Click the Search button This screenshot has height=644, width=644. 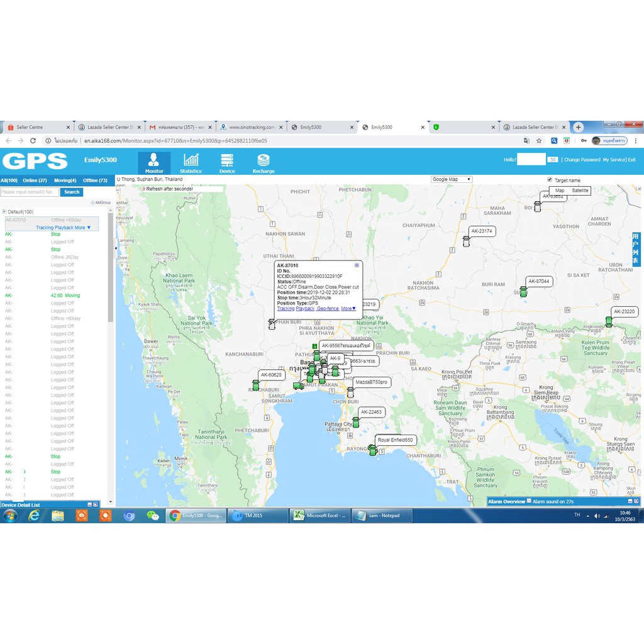[x=71, y=192]
